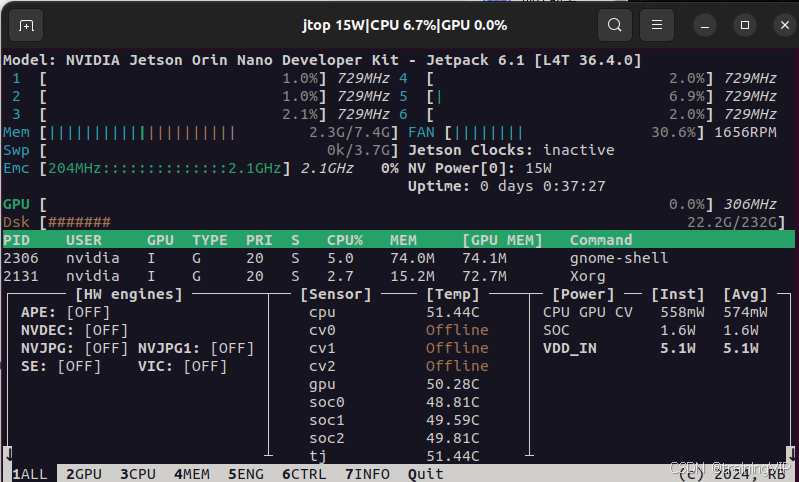Click the 1656RPM fan reading
The height and width of the screenshot is (482, 799).
point(745,132)
